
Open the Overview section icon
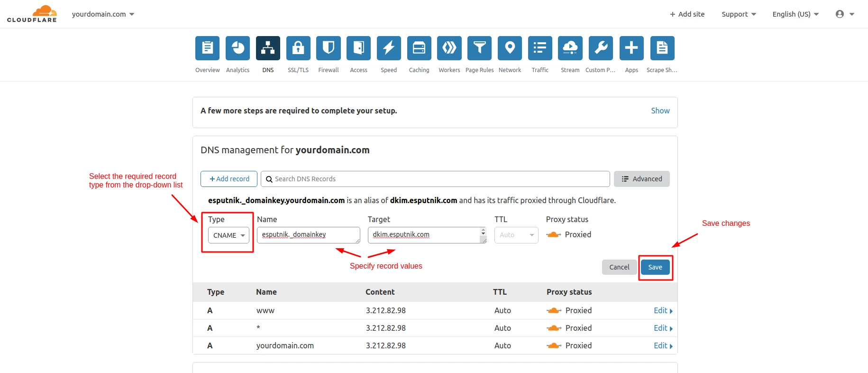click(207, 48)
